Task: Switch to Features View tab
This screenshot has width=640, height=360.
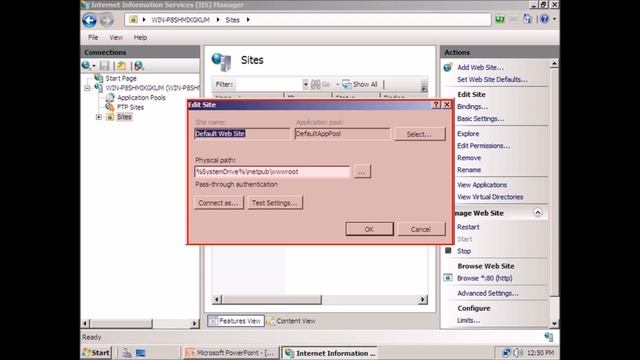Action: [236, 321]
